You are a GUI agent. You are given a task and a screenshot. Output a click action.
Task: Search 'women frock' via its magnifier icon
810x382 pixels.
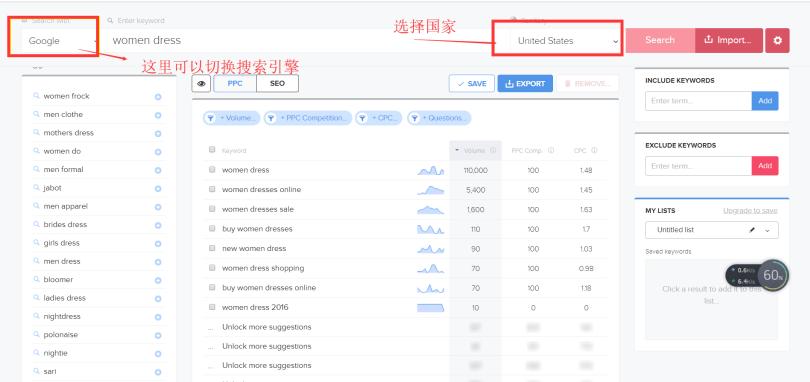tap(37, 96)
